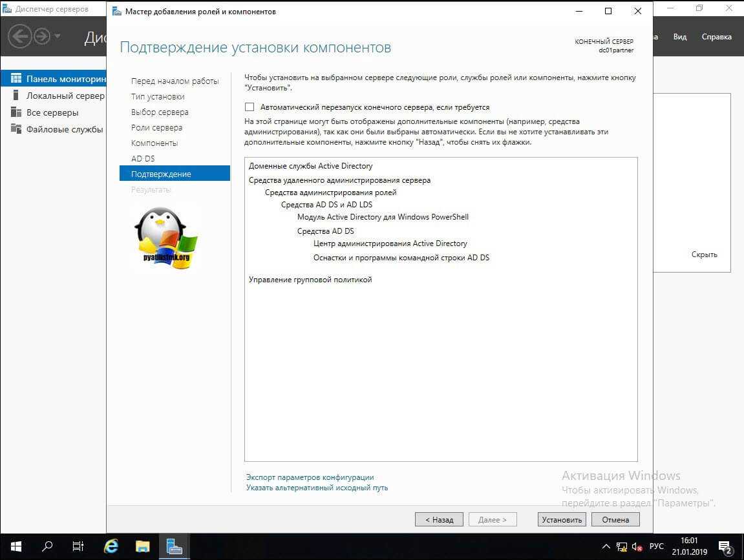Open taskbar search magnifier

click(47, 546)
